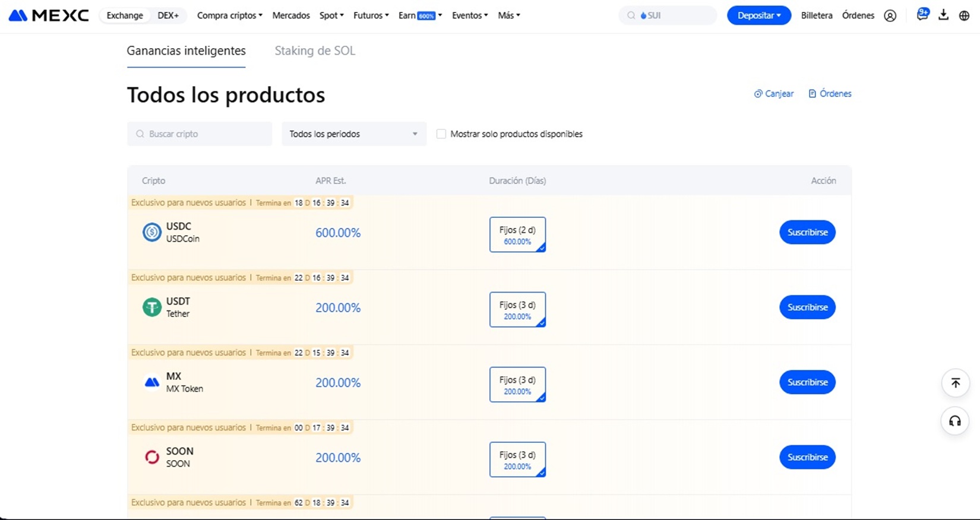The width and height of the screenshot is (980, 520).
Task: Expand Earn menu
Action: [x=421, y=15]
